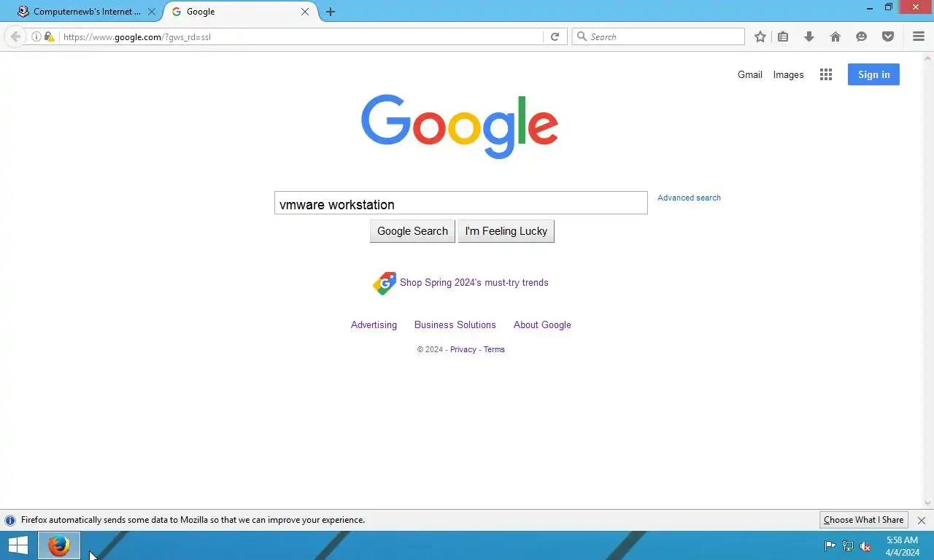The image size is (934, 560).
Task: Open Shop Spring 2024's must-try trends link
Action: (474, 283)
